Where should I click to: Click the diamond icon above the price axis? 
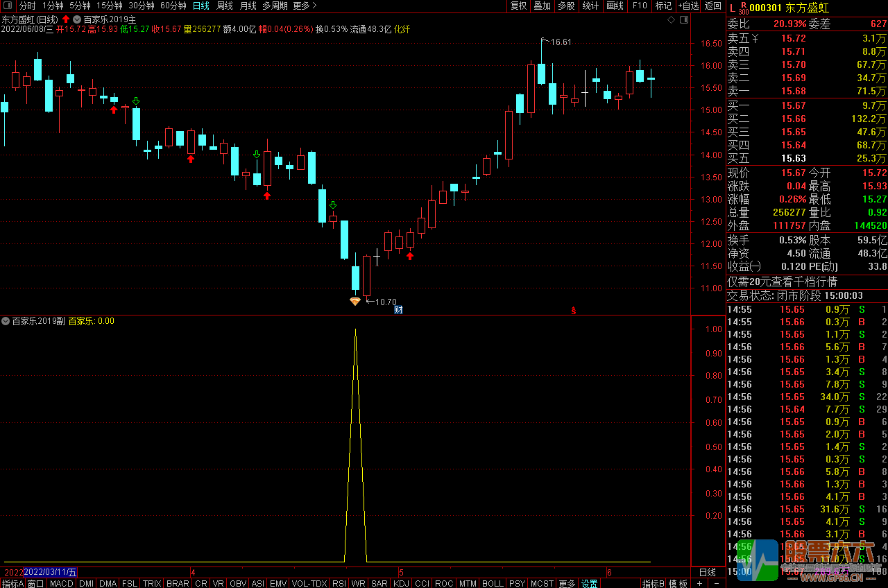[671, 21]
